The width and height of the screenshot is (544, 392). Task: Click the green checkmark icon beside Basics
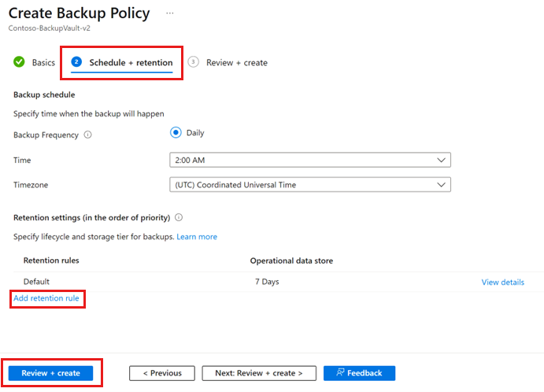pyautogui.click(x=20, y=62)
